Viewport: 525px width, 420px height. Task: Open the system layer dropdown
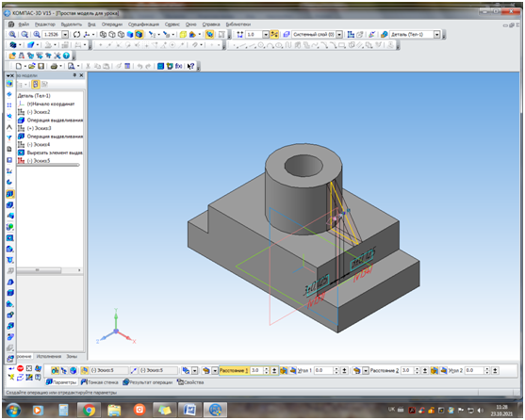click(339, 35)
